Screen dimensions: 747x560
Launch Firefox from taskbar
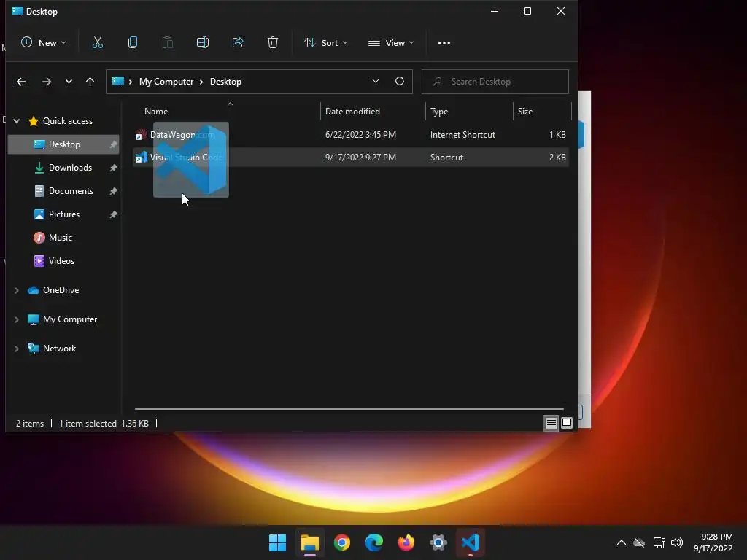coord(406,542)
